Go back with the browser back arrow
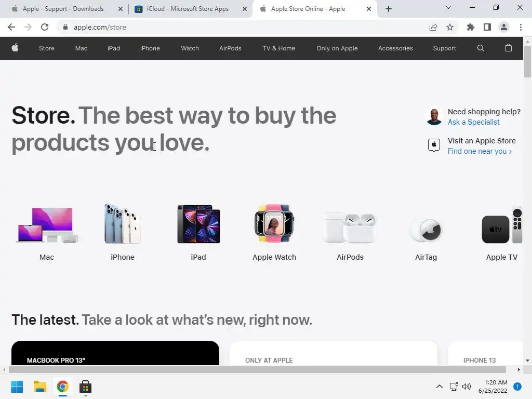 pos(11,27)
